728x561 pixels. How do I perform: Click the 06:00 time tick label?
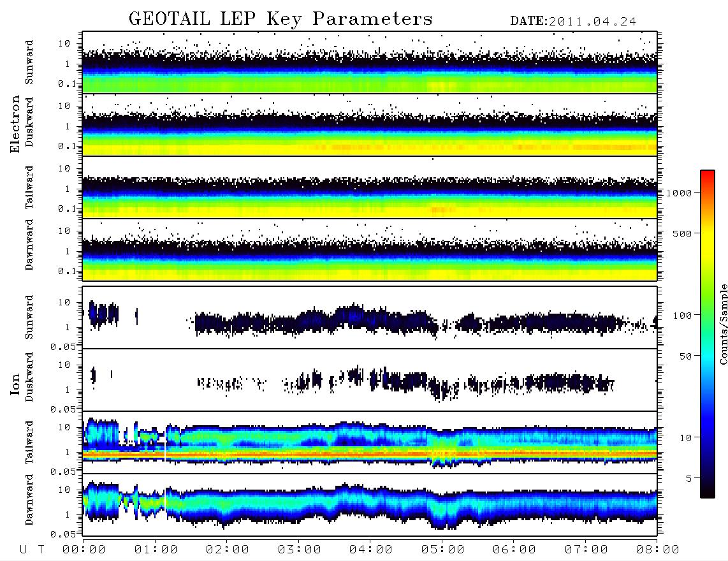pos(514,550)
